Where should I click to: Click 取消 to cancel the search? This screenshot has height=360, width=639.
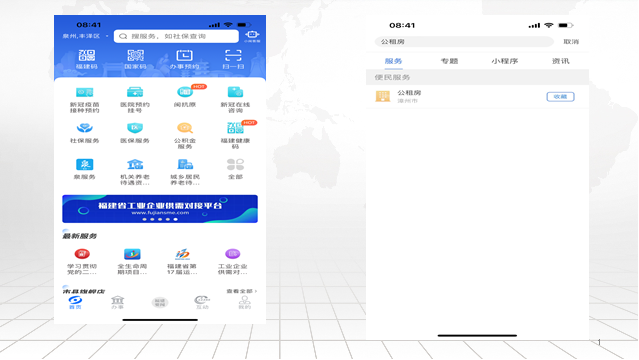(571, 42)
